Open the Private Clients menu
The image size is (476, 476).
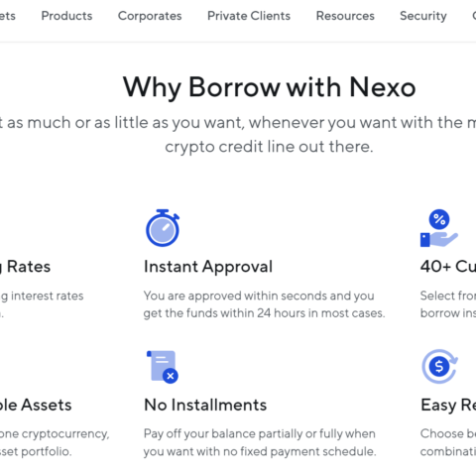click(249, 16)
